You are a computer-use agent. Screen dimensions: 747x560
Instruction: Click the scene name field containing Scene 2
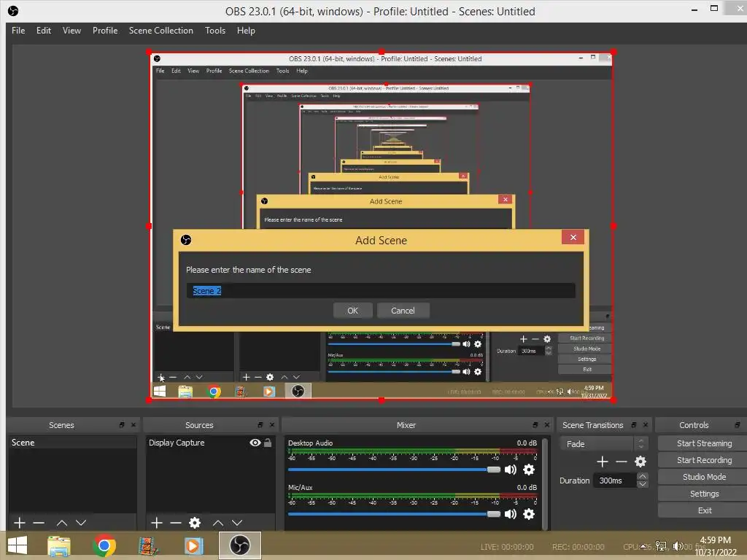[381, 290]
